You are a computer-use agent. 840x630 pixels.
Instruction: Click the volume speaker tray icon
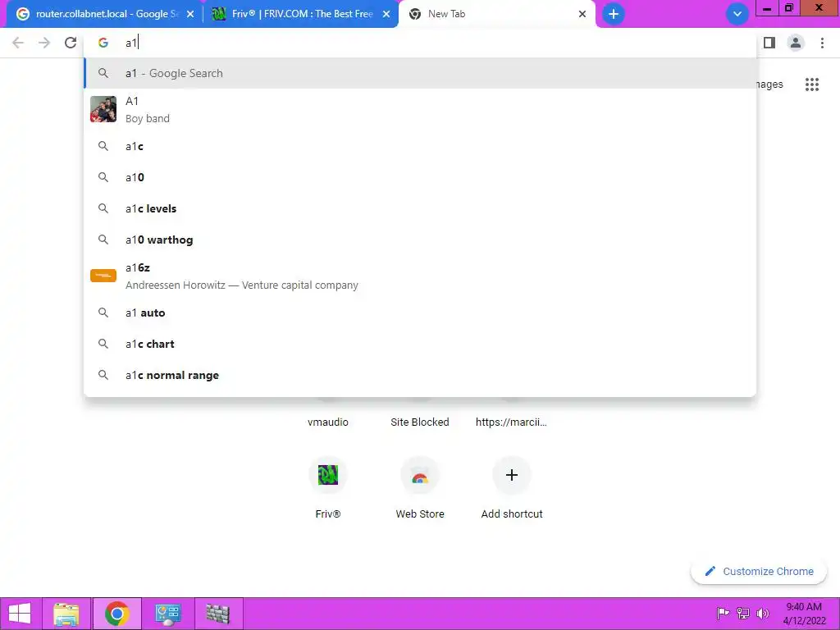point(763,614)
